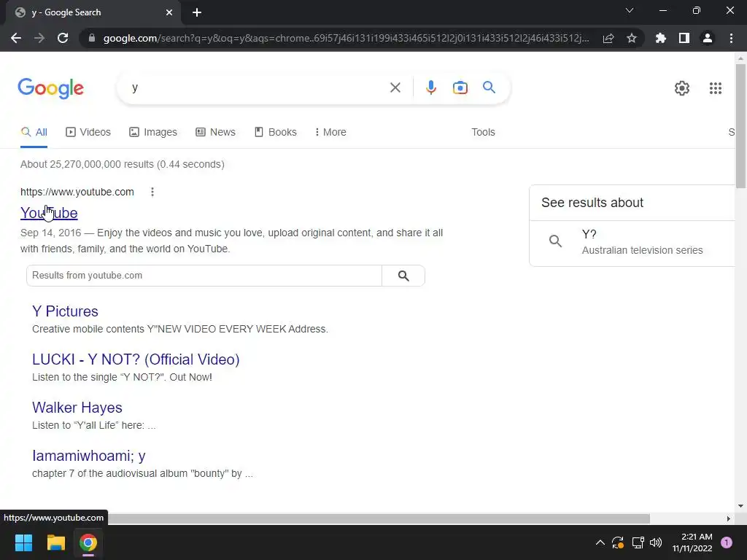
Task: Reload the current page
Action: [63, 38]
